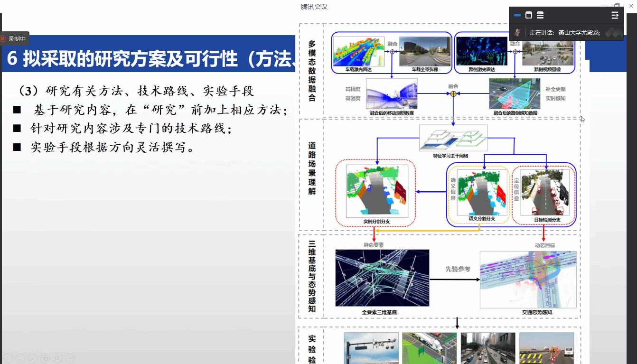This screenshot has width=637, height=364.
Task: Click the 交通态势感知 diagram image
Action: tap(528, 280)
